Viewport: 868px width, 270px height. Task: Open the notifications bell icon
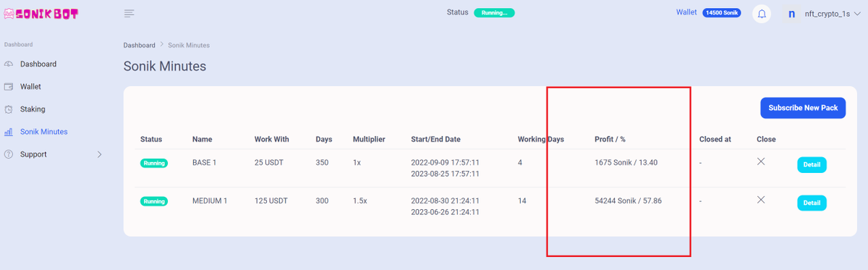[762, 14]
